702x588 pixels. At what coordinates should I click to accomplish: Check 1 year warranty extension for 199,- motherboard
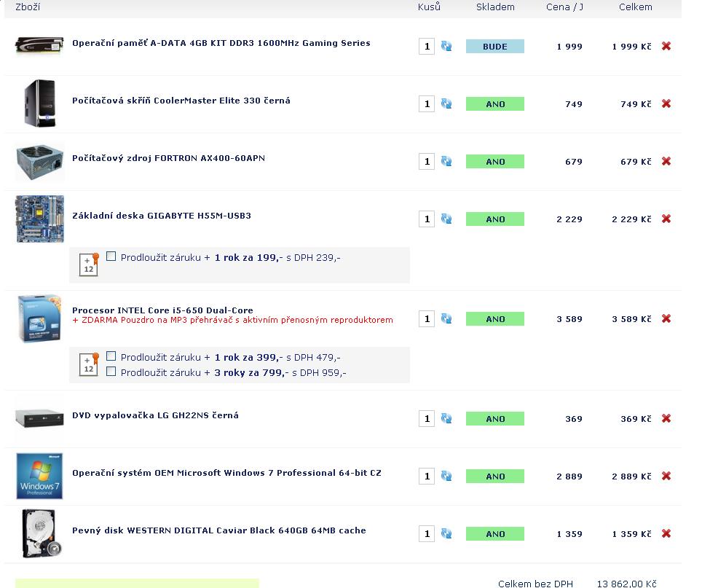(x=111, y=256)
